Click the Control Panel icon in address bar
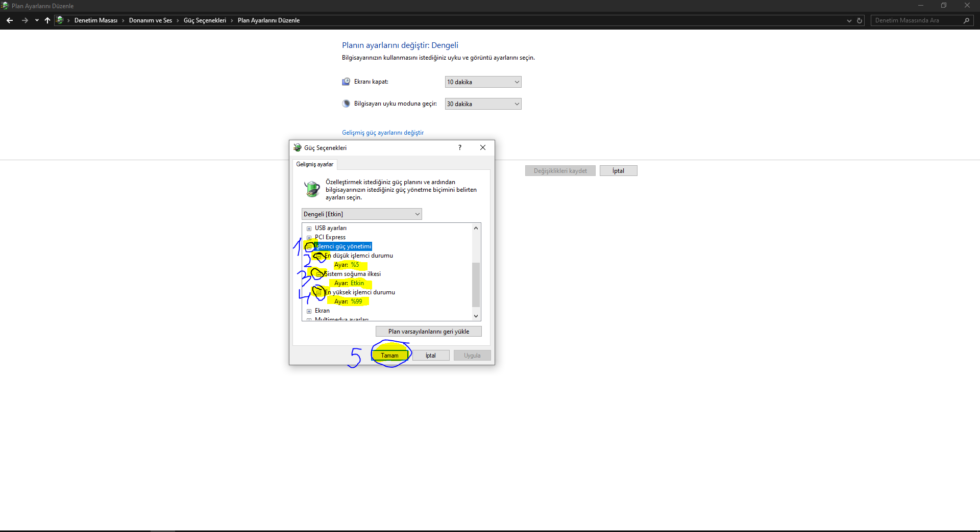 tap(60, 20)
